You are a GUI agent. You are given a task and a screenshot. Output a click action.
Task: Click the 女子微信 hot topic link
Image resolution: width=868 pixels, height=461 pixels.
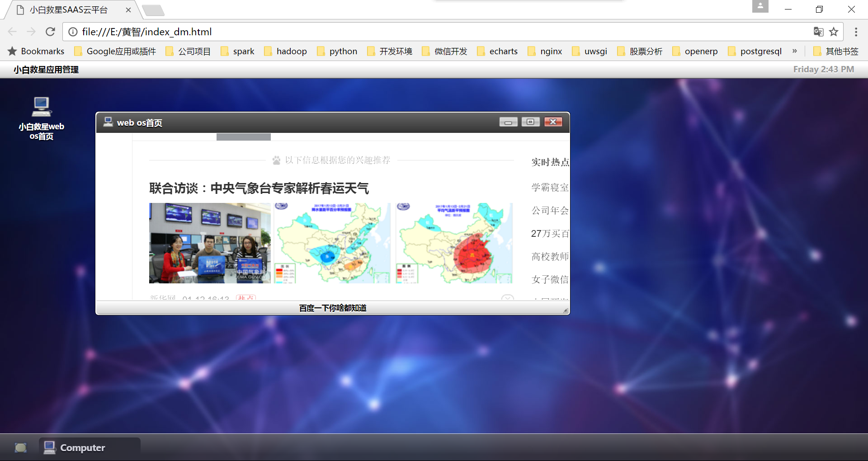click(550, 280)
